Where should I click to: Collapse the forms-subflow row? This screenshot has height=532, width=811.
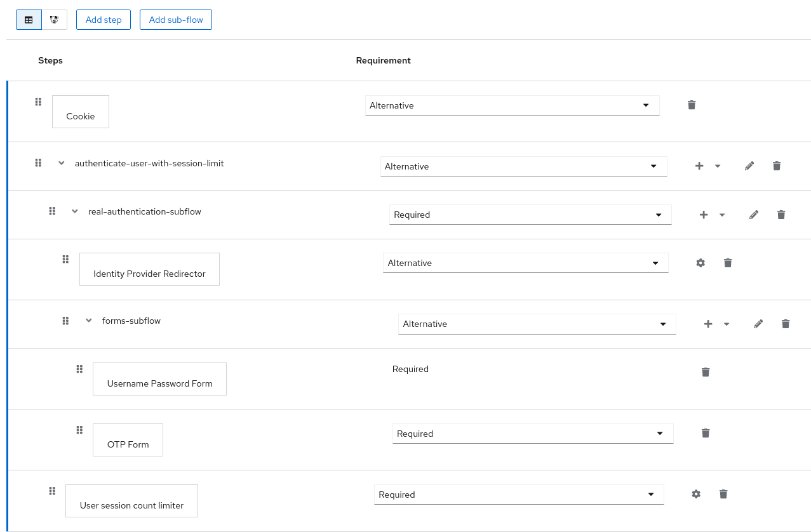[x=88, y=321]
